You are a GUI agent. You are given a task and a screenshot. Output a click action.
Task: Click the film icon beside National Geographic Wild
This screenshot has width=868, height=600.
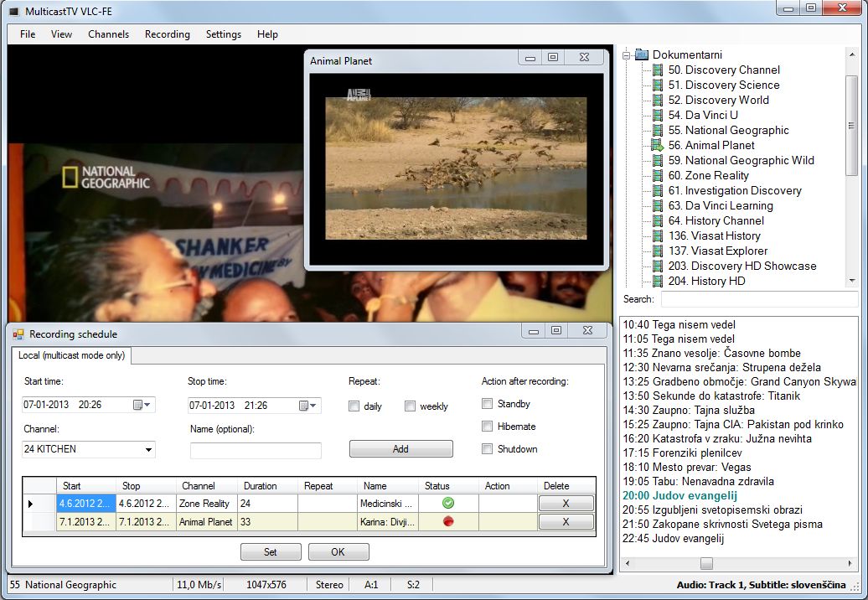click(x=657, y=161)
